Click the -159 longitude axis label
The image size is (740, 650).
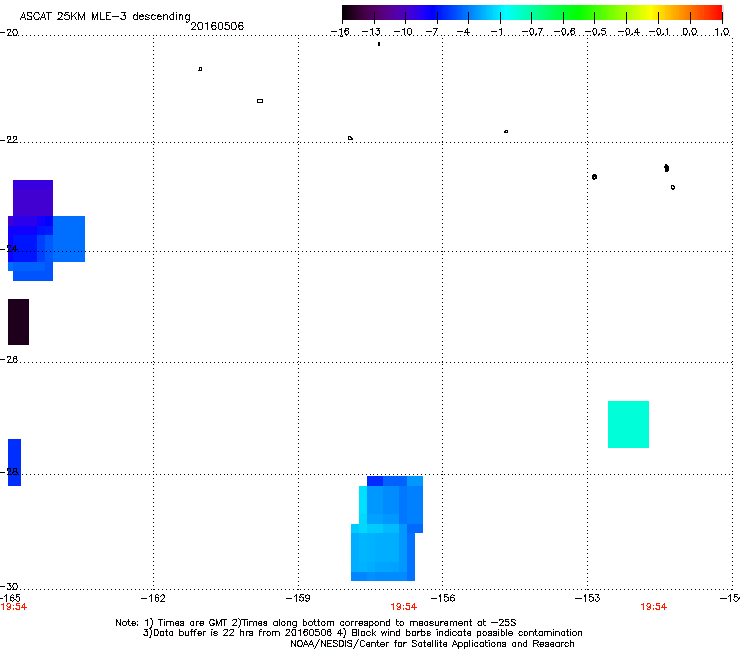(x=298, y=599)
